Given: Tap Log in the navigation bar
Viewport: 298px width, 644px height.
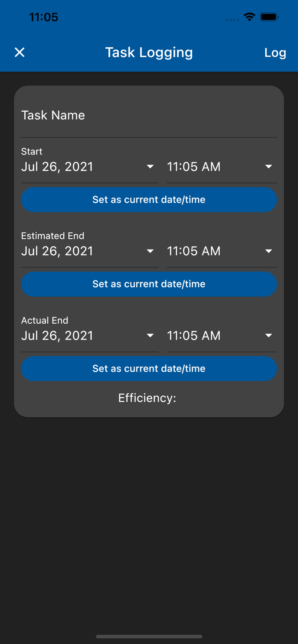Looking at the screenshot, I should pyautogui.click(x=275, y=52).
